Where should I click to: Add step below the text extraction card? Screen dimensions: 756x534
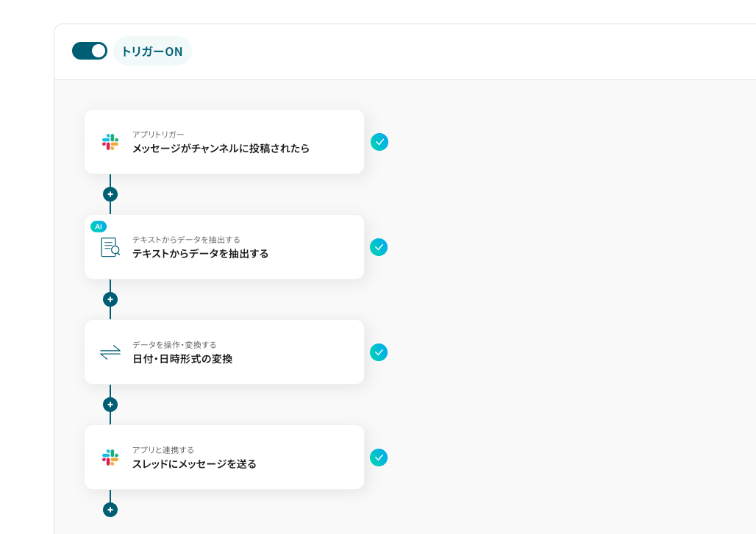pos(110,299)
